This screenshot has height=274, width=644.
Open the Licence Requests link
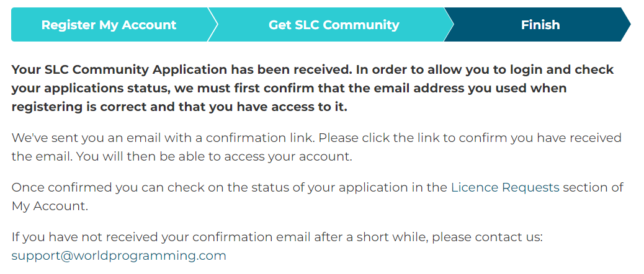(x=505, y=187)
